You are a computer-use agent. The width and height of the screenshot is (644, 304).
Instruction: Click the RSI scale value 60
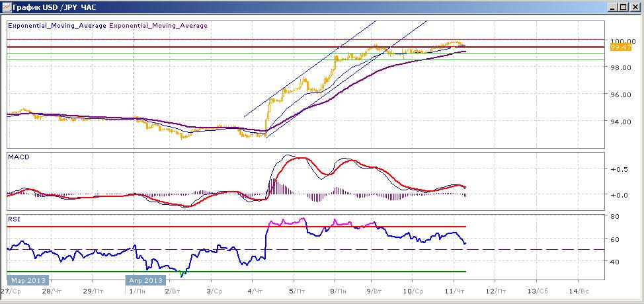click(615, 239)
